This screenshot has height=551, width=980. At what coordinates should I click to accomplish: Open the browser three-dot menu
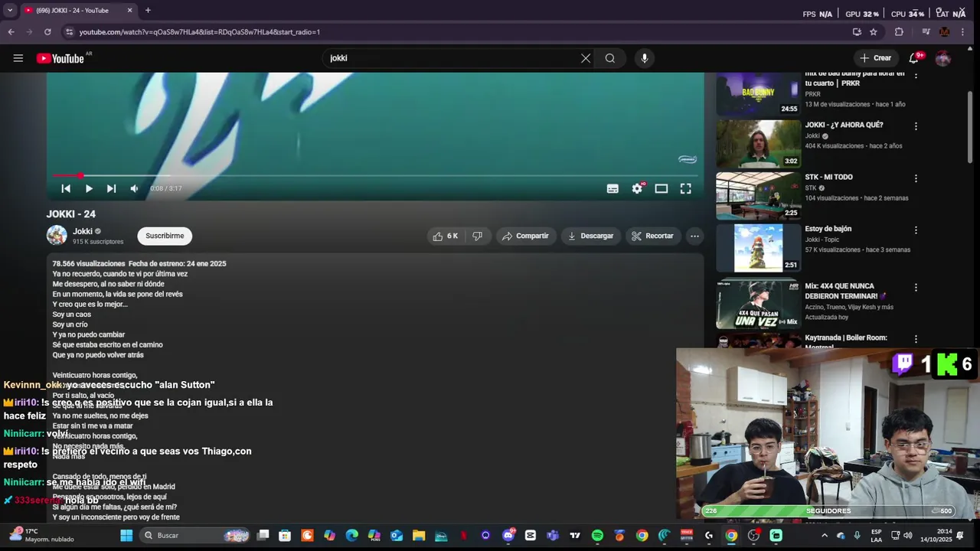tap(964, 32)
